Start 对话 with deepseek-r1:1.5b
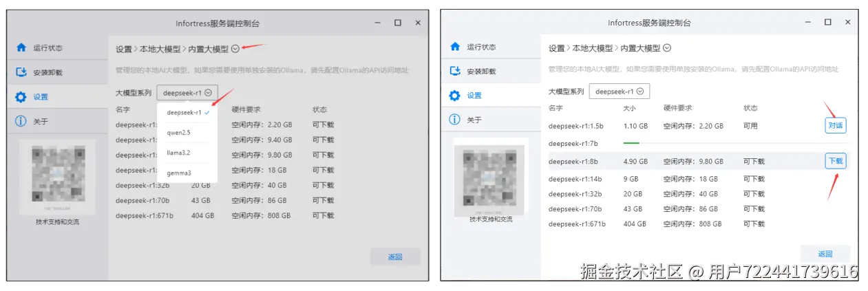Viewport: 868px width, 291px height. click(x=836, y=126)
